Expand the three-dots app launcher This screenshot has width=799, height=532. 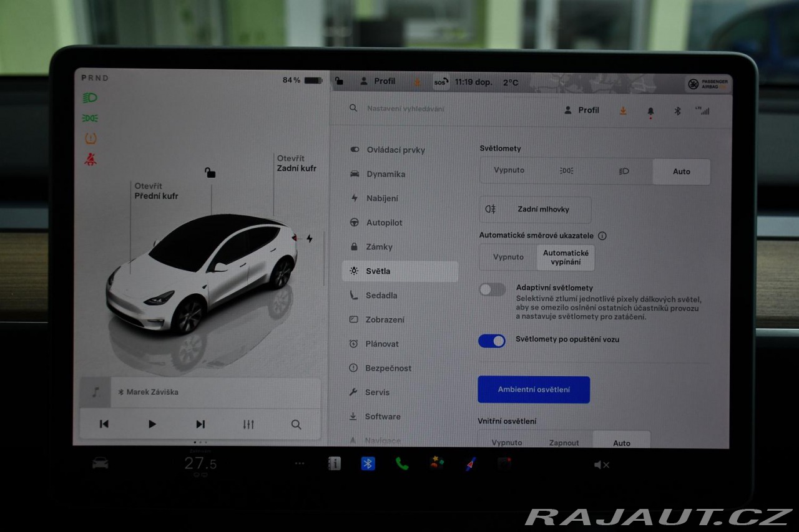pyautogui.click(x=300, y=463)
